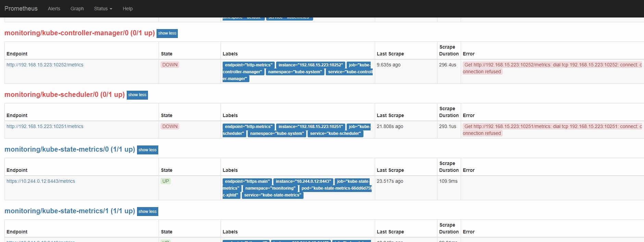The height and width of the screenshot is (242, 644).
Task: Click the monitoring/kube-controller-manager/0 heading
Action: click(x=79, y=33)
